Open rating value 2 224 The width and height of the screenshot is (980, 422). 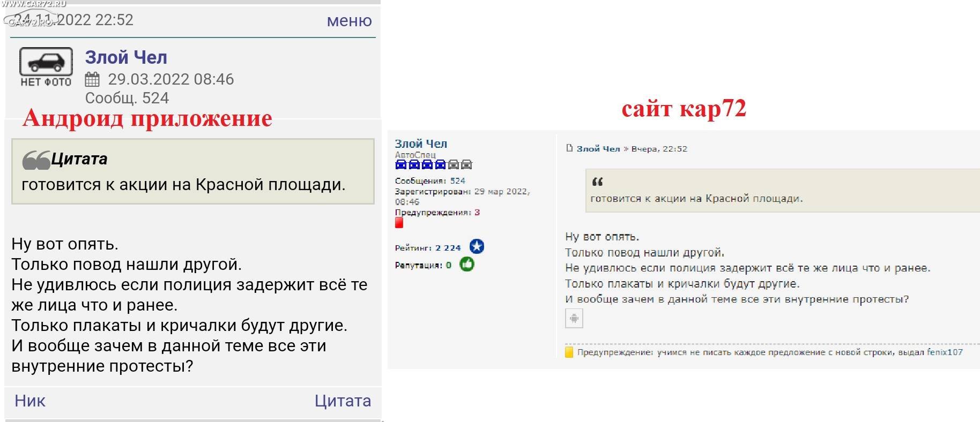448,248
